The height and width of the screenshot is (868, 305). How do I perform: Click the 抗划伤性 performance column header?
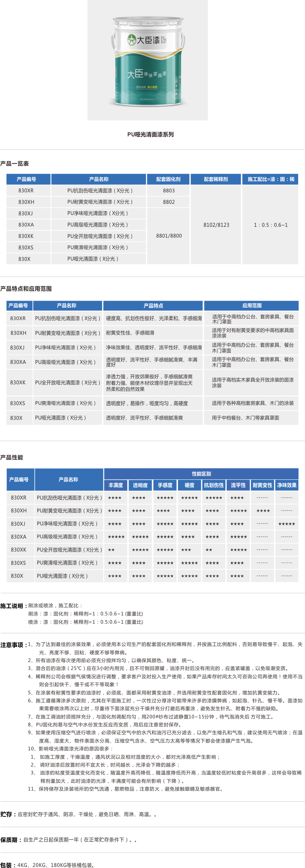tap(213, 485)
